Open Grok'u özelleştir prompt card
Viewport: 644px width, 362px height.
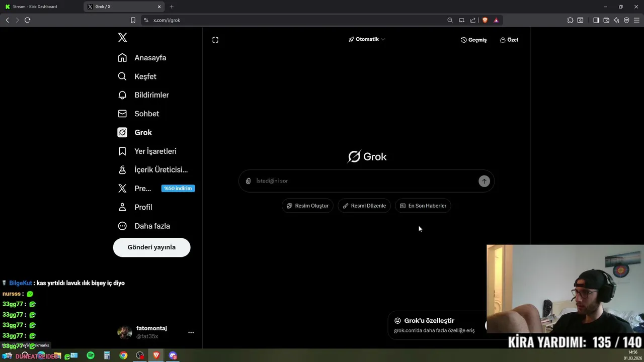437,325
